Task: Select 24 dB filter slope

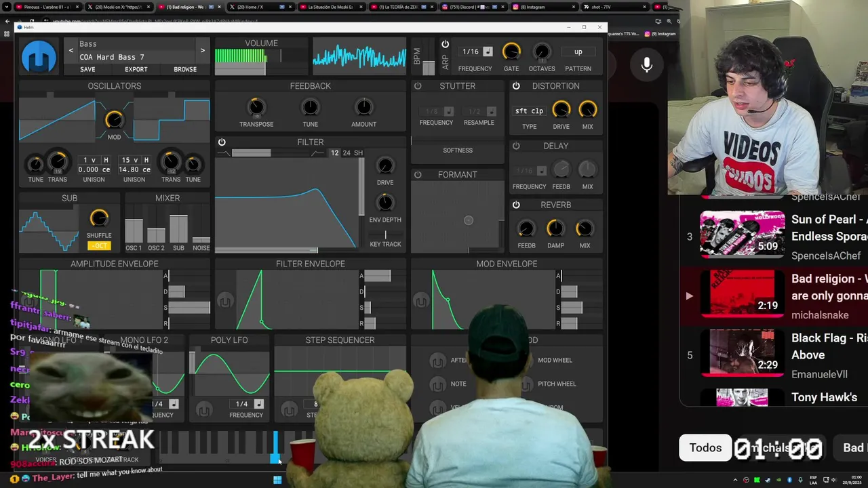Action: 347,153
